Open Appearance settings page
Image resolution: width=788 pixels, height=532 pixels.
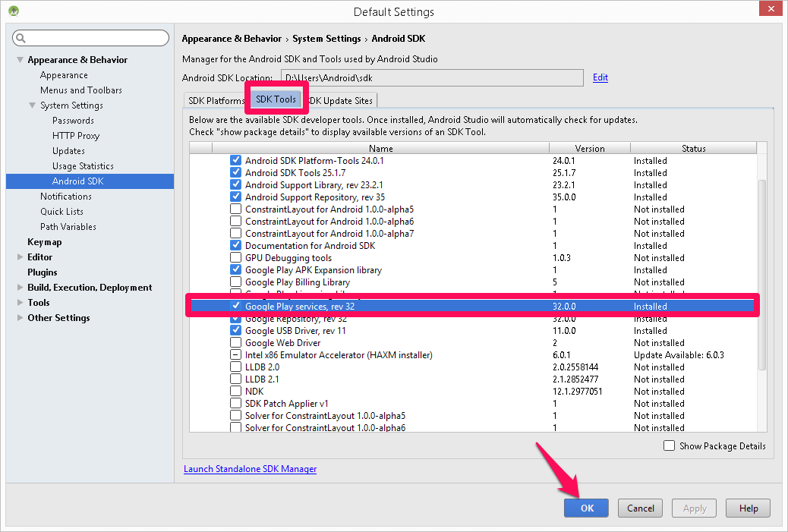64,75
